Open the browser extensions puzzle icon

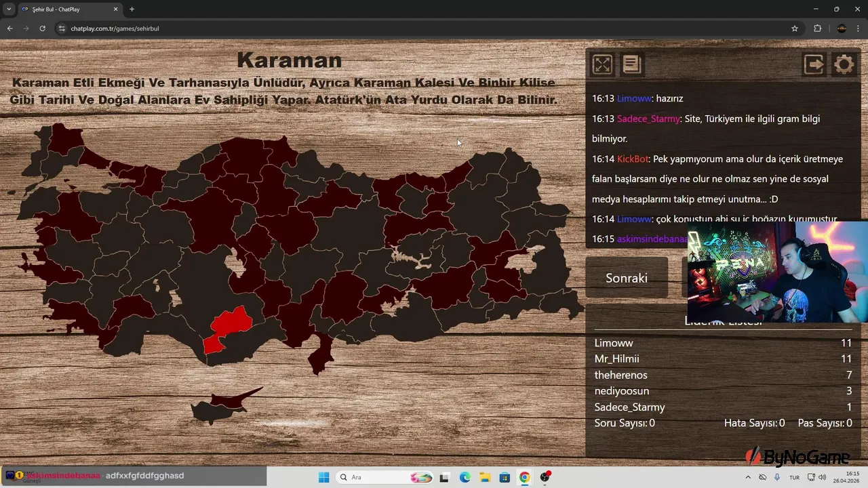817,28
